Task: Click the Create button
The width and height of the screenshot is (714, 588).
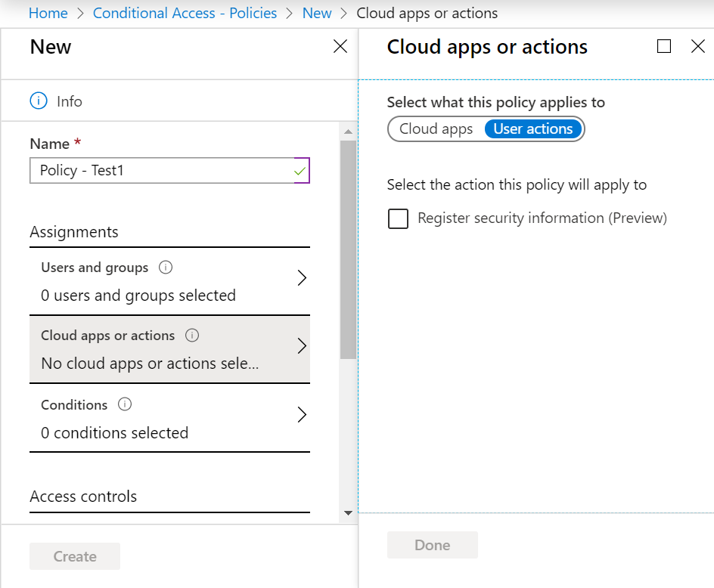Action: 75,556
